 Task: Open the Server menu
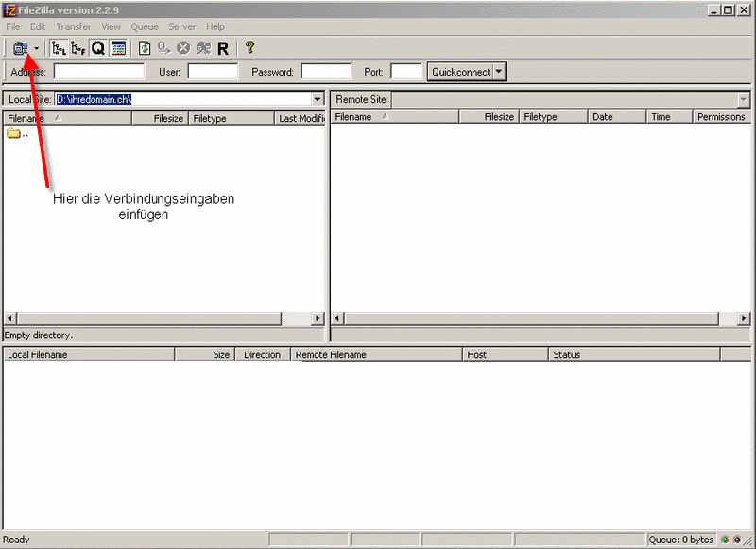point(182,26)
